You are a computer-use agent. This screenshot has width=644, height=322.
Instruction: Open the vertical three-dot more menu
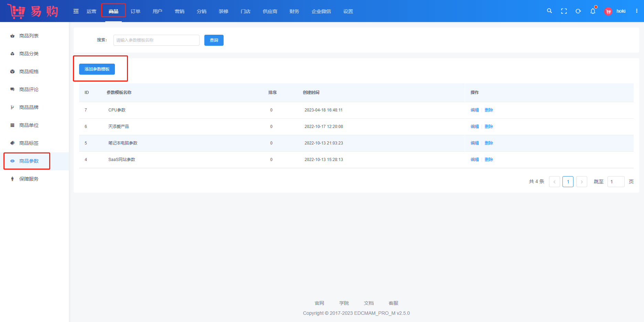(x=637, y=11)
